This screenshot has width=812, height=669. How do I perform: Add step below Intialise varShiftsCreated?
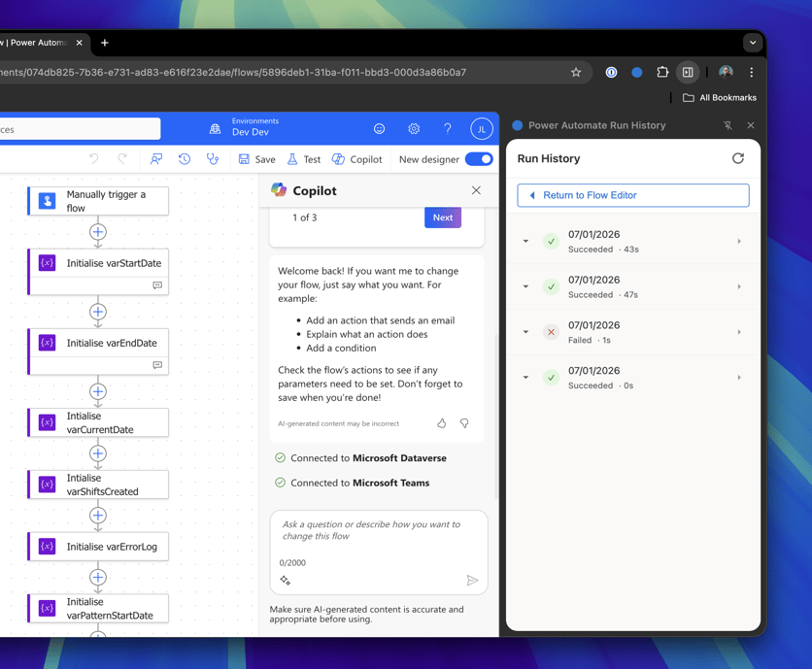pyautogui.click(x=98, y=515)
